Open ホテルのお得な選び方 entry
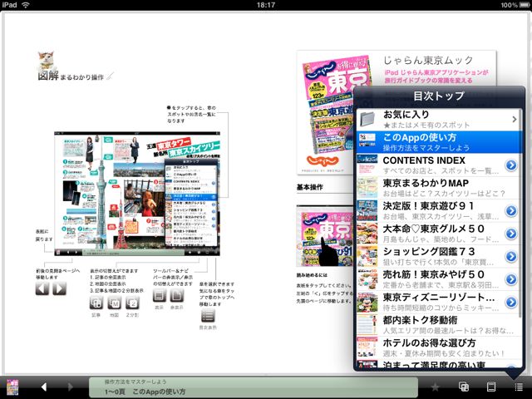 click(438, 347)
